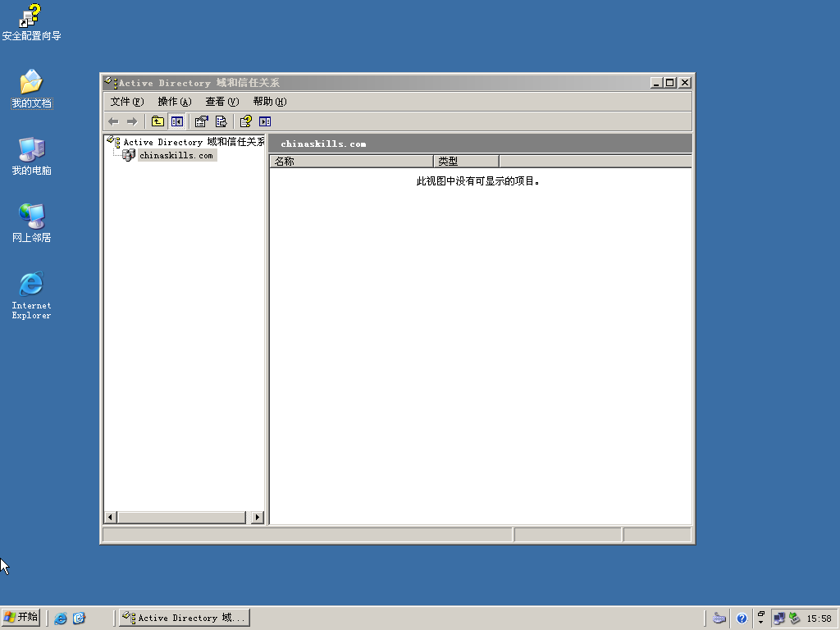Viewport: 840px width, 630px height.
Task: Open the 帮助(H) menu
Action: 269,101
